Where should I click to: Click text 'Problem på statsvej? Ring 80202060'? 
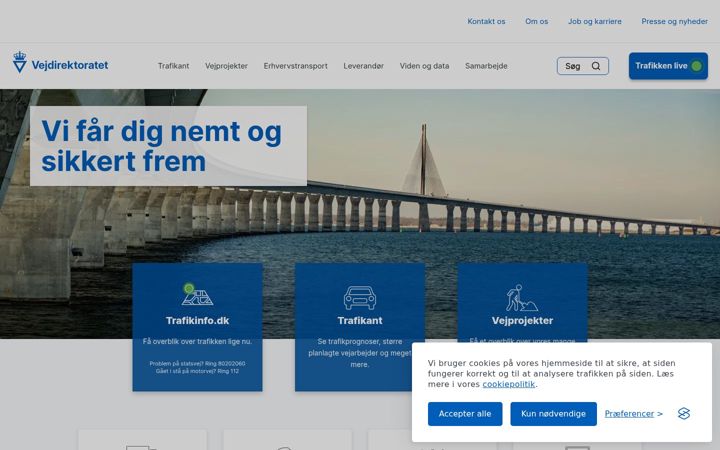tap(197, 364)
